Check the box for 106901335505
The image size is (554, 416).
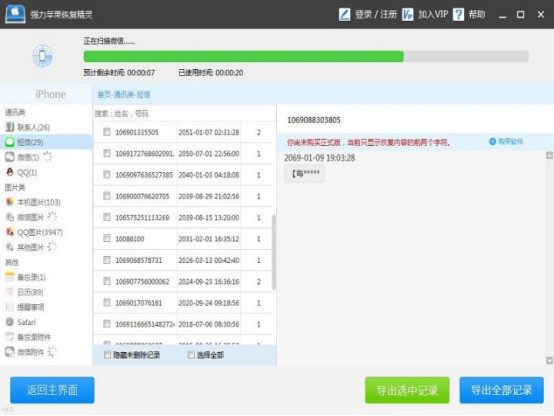point(107,132)
